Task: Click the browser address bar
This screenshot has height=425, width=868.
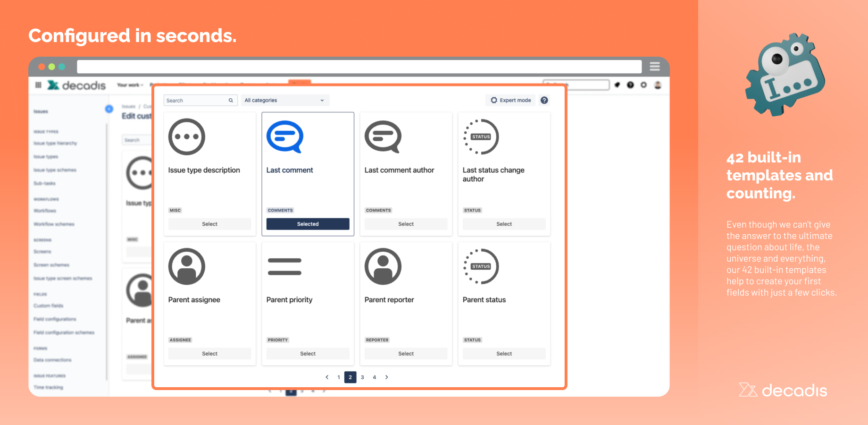Action: click(x=359, y=67)
